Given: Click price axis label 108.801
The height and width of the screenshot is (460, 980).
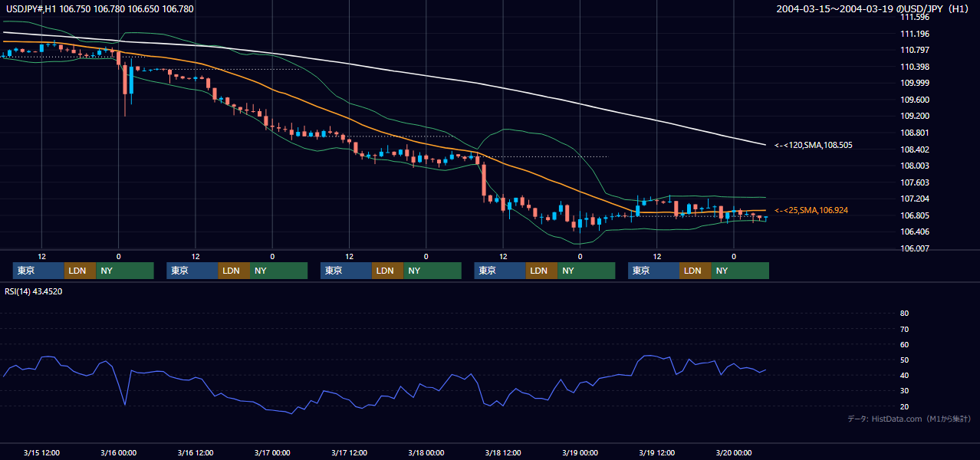Looking at the screenshot, I should 915,133.
